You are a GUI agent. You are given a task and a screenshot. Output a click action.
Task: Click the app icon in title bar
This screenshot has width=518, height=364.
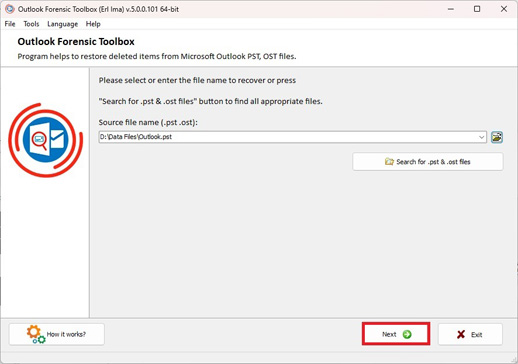click(10, 9)
